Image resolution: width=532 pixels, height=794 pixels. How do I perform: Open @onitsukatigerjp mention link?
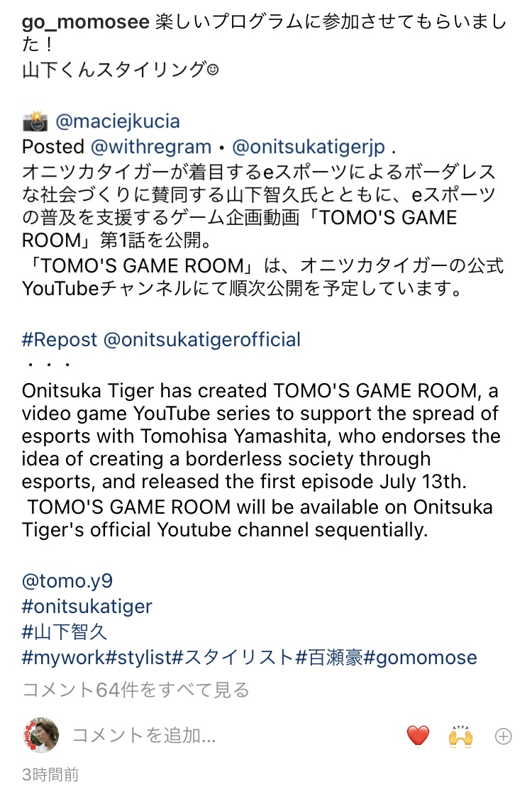click(309, 147)
